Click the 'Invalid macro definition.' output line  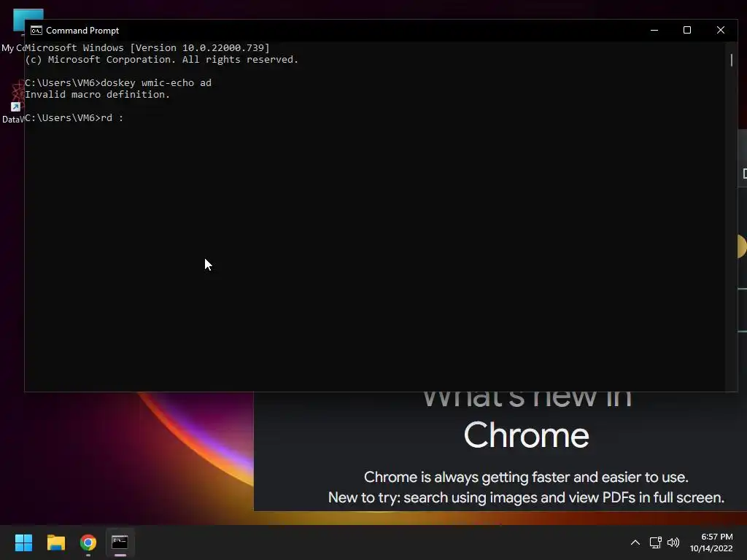pos(97,94)
